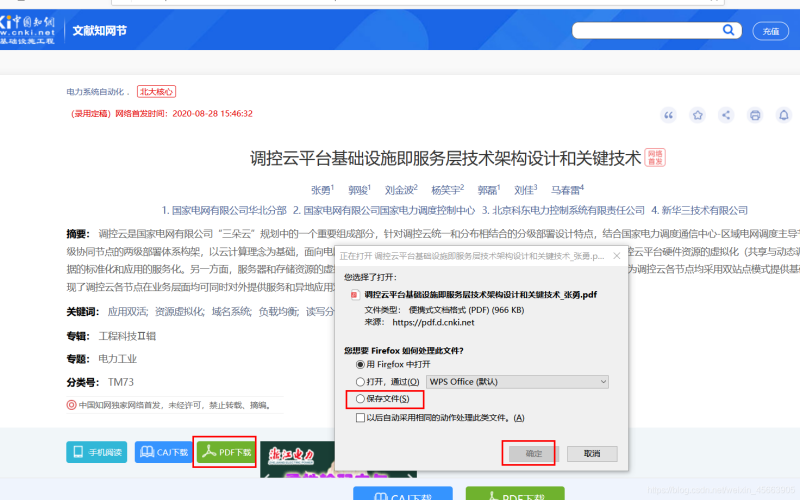Tick 以后自动采用相同的动作 checkbox

[x=360, y=418]
